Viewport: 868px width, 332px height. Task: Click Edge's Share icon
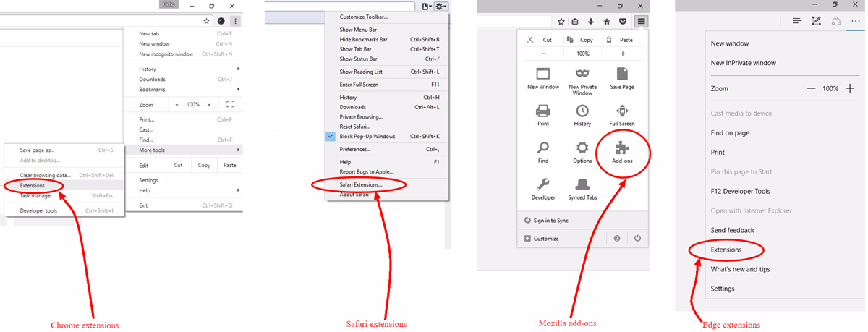[836, 22]
